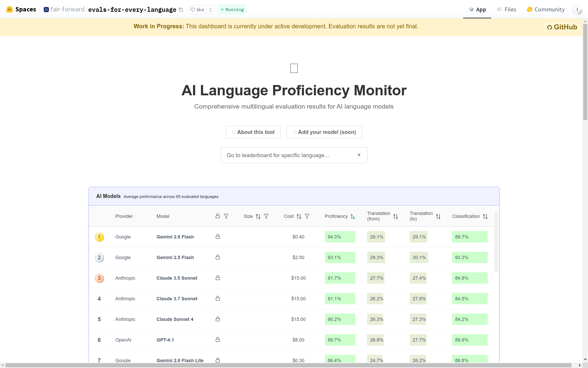The image size is (588, 368).
Task: Open the Size column filter
Action: coord(266,216)
